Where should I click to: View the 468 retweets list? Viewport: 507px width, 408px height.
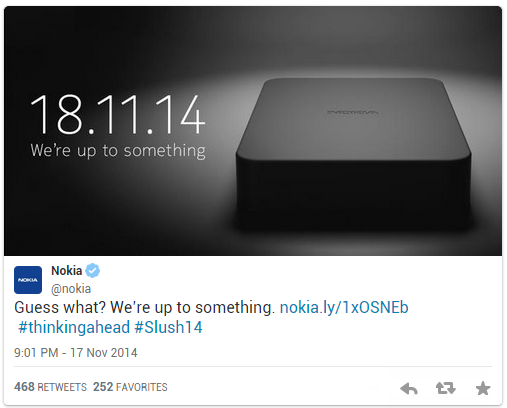point(50,387)
